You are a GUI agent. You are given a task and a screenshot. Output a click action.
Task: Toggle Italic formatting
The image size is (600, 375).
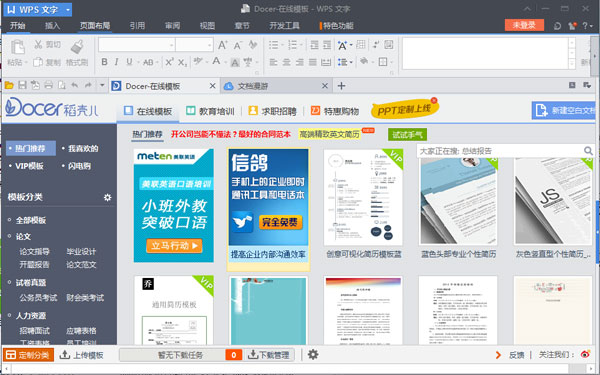[x=116, y=62]
